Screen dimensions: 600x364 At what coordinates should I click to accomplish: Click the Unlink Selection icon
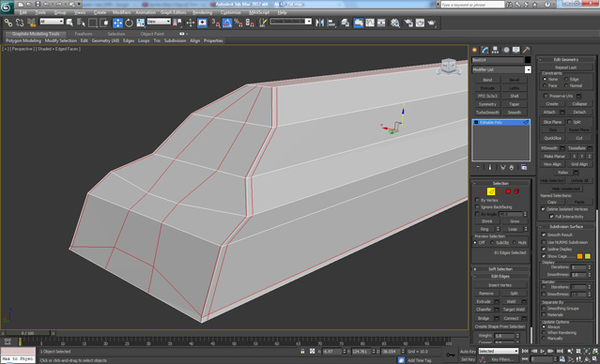pos(20,23)
